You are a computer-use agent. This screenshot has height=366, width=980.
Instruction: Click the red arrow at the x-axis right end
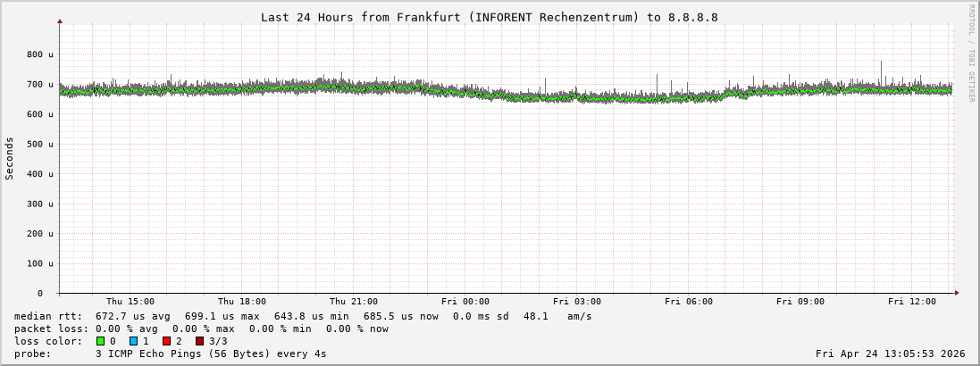pos(957,293)
